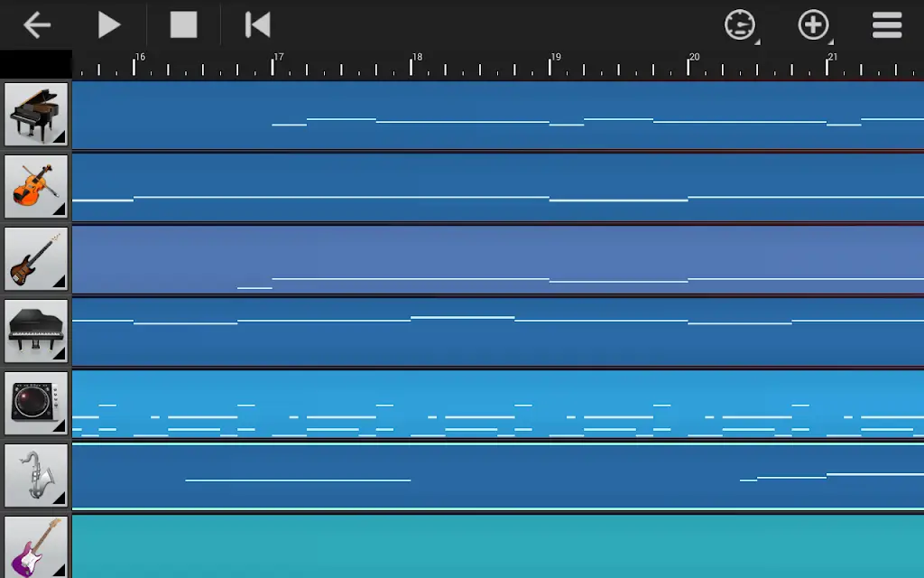Select the bass guitar track icon

tap(36, 259)
